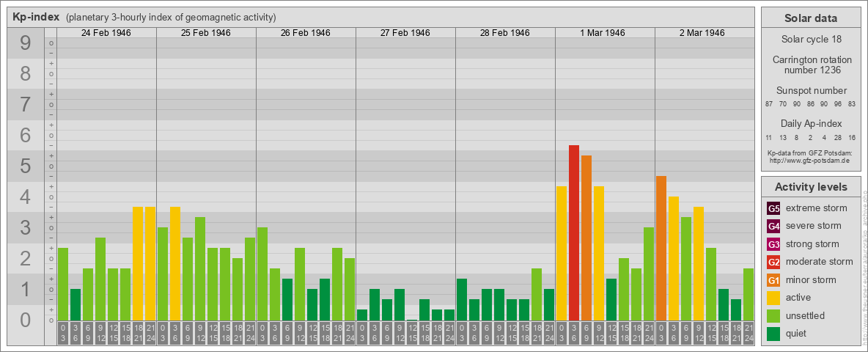Click the 'Kp-index' chart title
The image size is (868, 352).
pos(36,17)
